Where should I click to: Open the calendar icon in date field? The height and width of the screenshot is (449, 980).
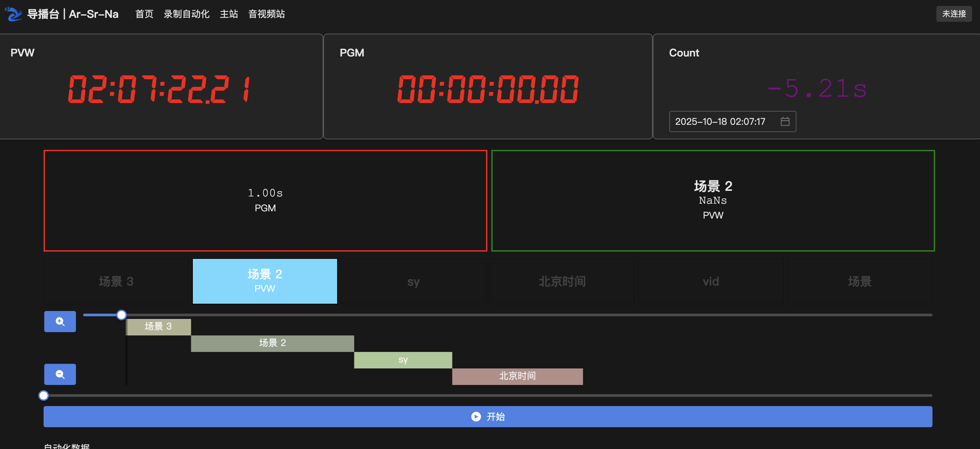(785, 121)
